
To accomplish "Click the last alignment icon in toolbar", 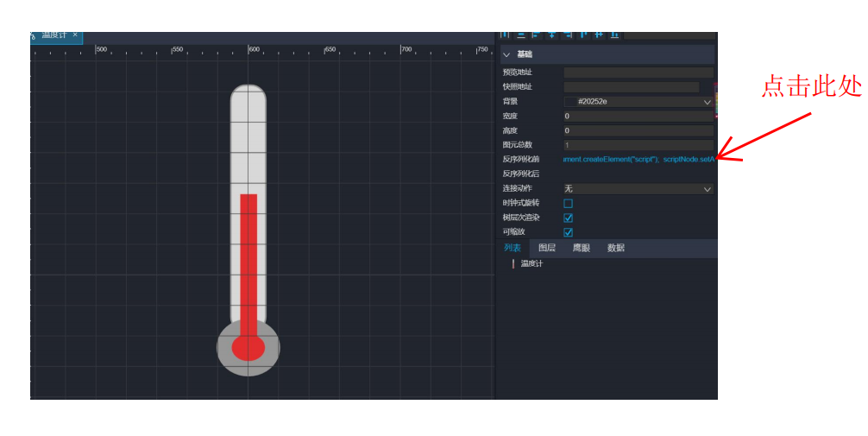I will click(614, 35).
